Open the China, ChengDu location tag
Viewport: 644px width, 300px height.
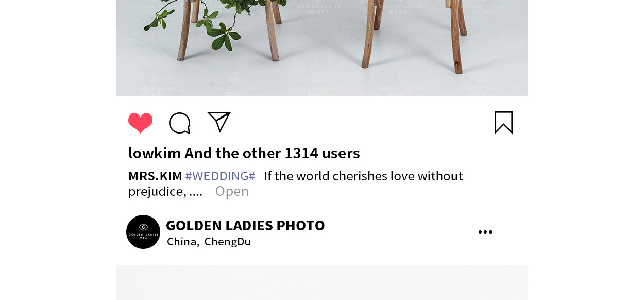[209, 241]
